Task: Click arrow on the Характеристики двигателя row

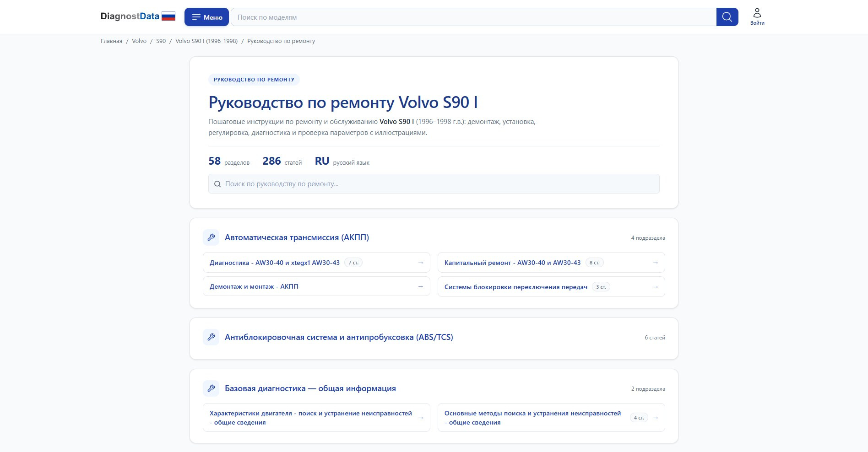Action: (x=420, y=418)
